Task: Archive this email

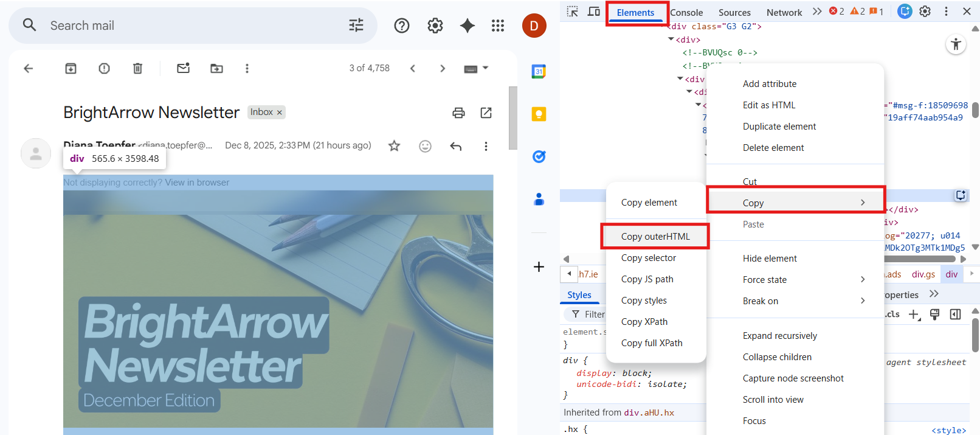Action: click(x=71, y=68)
